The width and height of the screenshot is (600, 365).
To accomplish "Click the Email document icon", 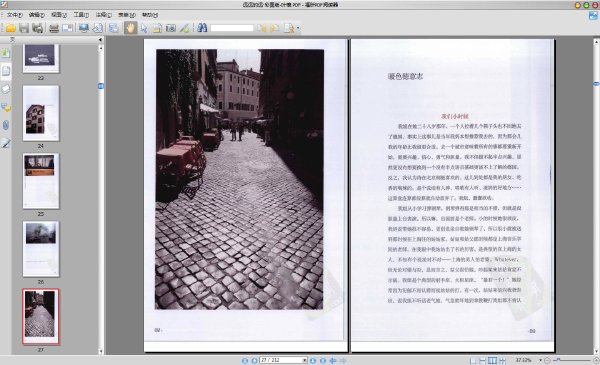I will [67, 28].
